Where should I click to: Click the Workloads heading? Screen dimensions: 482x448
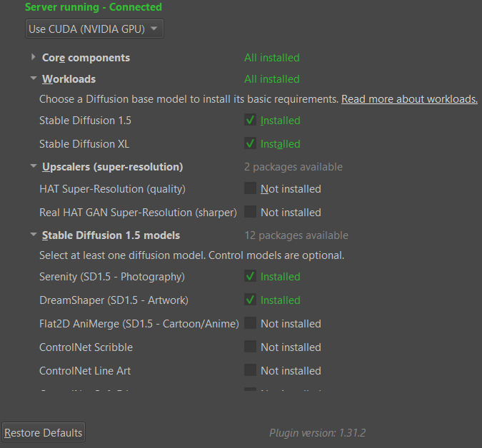point(69,79)
